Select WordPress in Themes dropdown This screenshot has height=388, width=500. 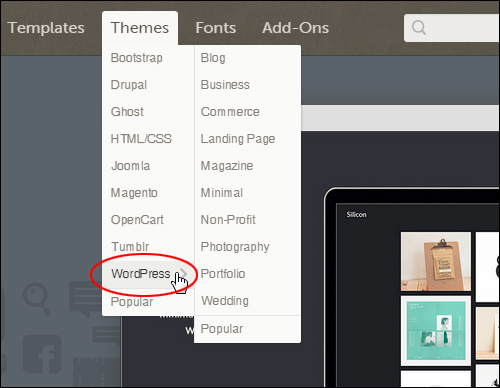point(141,274)
